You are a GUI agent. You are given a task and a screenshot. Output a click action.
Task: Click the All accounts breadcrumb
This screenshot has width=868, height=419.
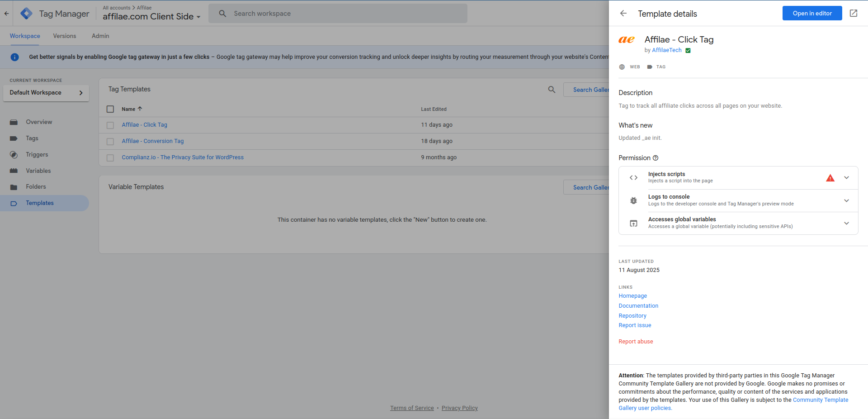pyautogui.click(x=116, y=8)
